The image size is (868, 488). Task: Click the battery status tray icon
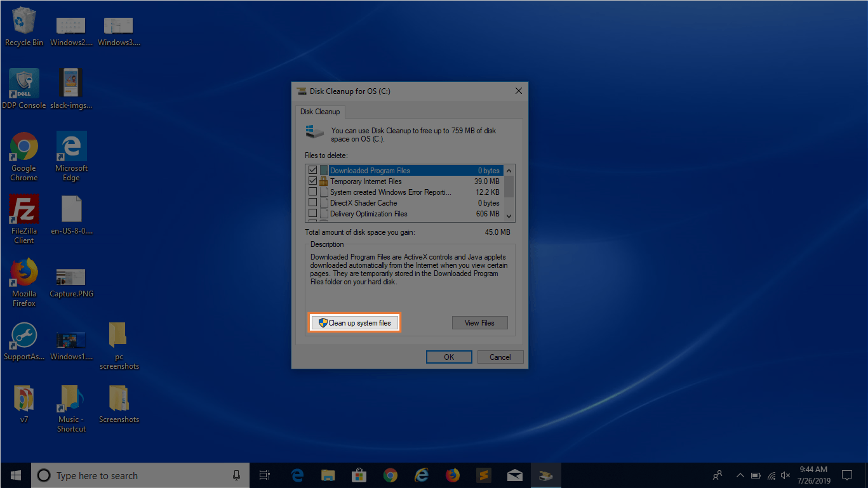(x=756, y=475)
